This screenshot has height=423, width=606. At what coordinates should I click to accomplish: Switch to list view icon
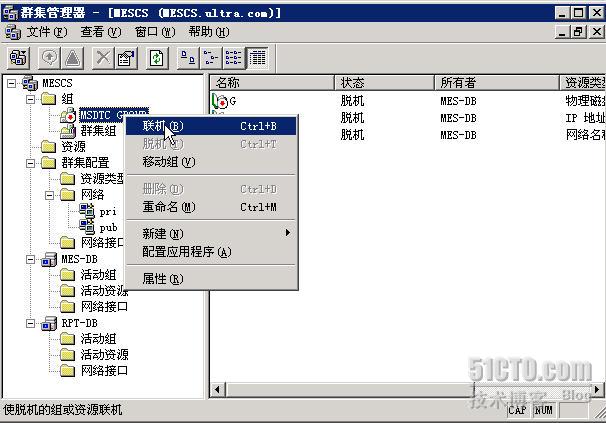[233, 58]
